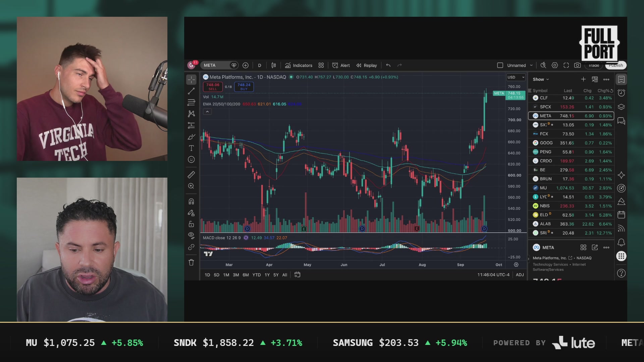644x362 pixels.
Task: Toggle magnet mode for drawings
Action: (191, 201)
